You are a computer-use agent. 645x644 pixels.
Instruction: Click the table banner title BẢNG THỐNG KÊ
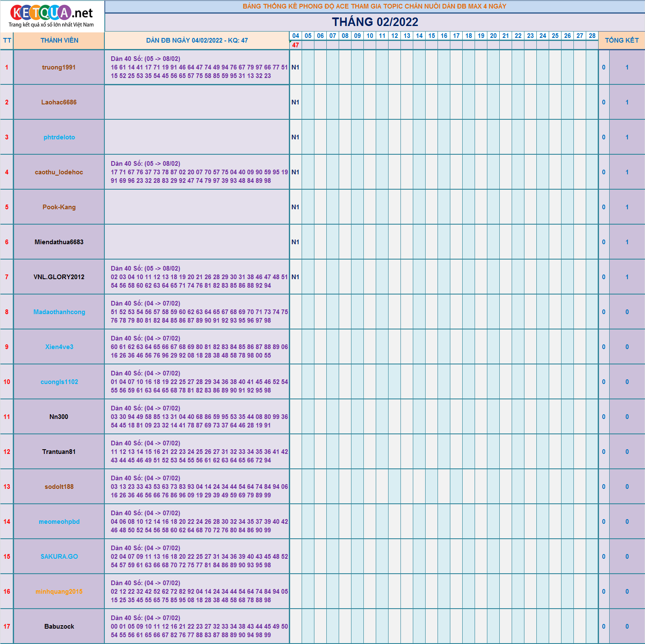click(x=374, y=6)
